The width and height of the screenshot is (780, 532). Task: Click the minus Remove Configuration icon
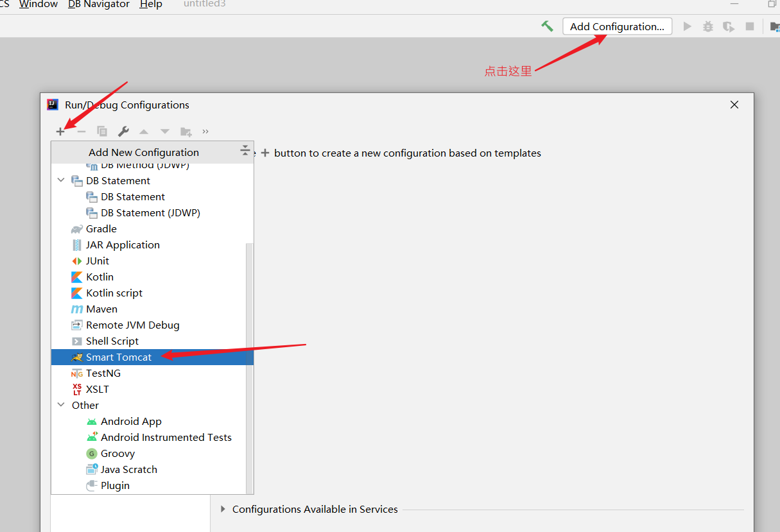82,132
